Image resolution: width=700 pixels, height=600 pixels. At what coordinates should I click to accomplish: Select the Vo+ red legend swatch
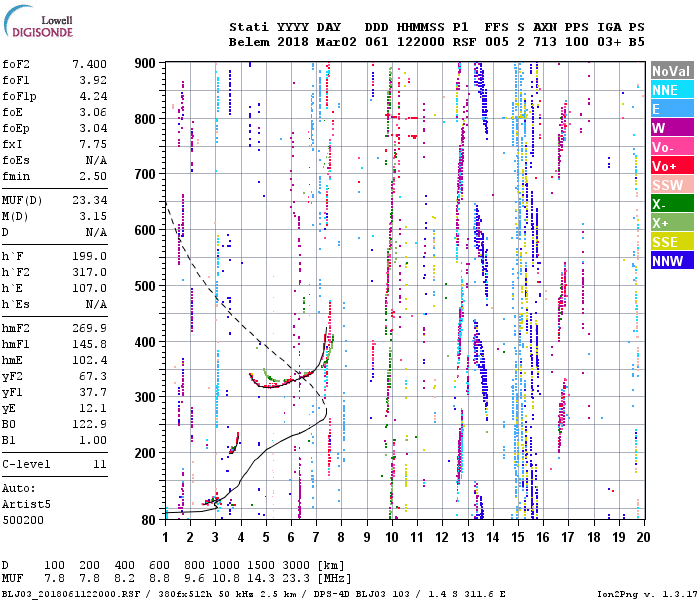[x=672, y=166]
